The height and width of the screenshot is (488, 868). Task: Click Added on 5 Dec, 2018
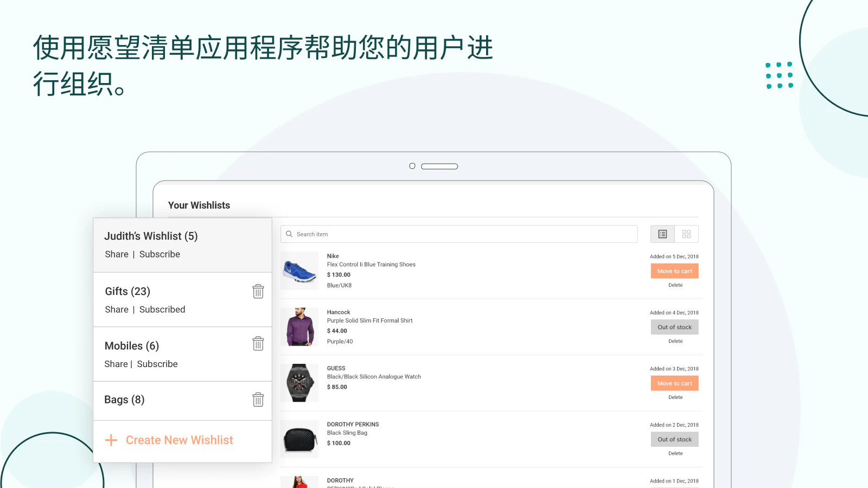pos(674,256)
